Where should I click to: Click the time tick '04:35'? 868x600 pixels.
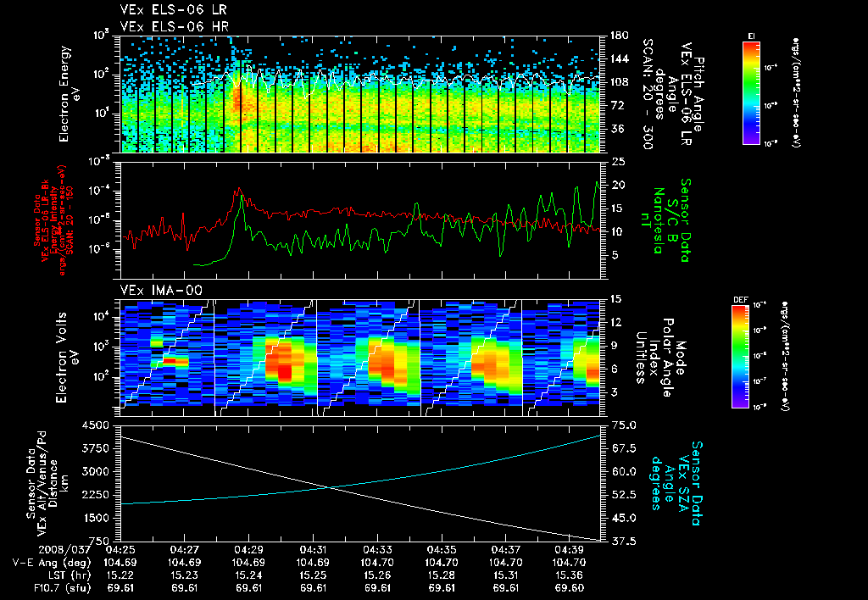pos(442,550)
